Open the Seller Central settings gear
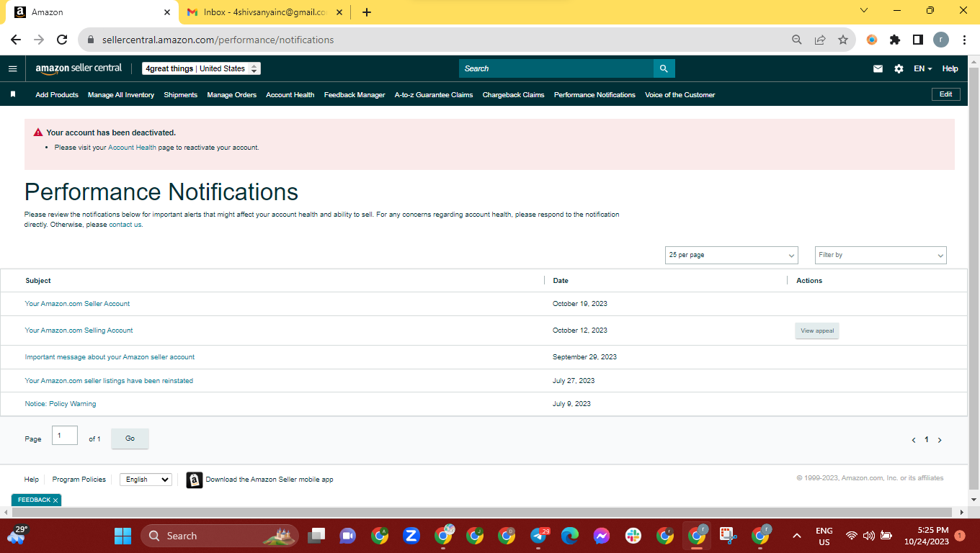 coord(899,68)
